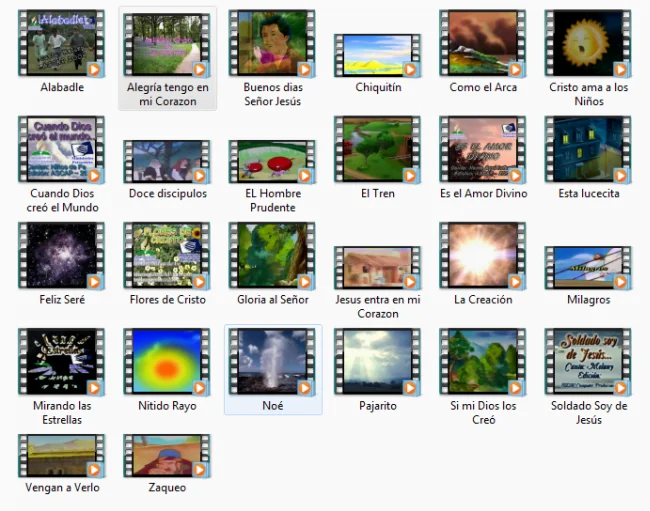Choose the Cristo ama a los Niños video
Screen dimensions: 650x511
pos(588,44)
